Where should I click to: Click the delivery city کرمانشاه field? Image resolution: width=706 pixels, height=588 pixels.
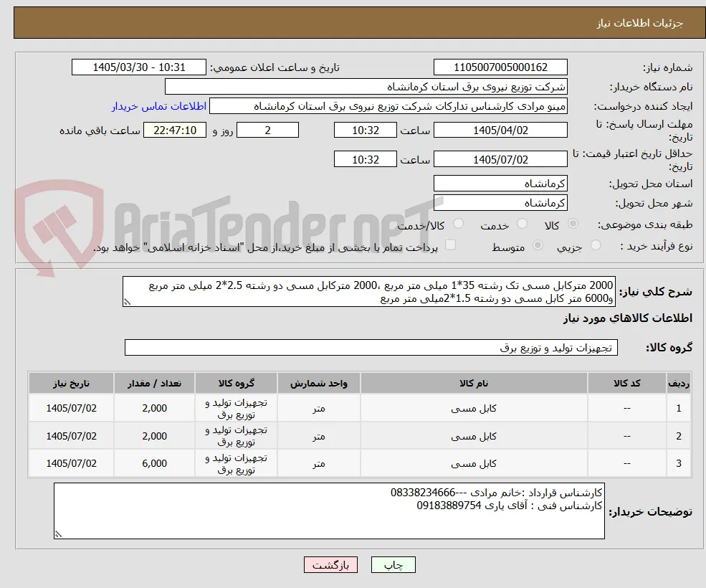coord(500,203)
